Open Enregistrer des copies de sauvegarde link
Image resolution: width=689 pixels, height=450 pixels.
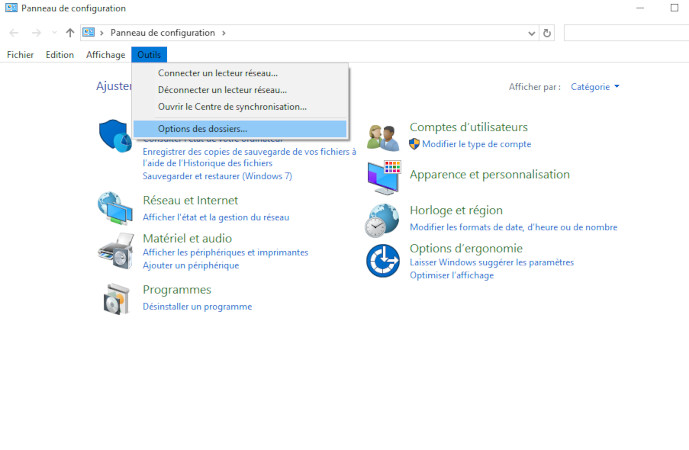tap(249, 157)
